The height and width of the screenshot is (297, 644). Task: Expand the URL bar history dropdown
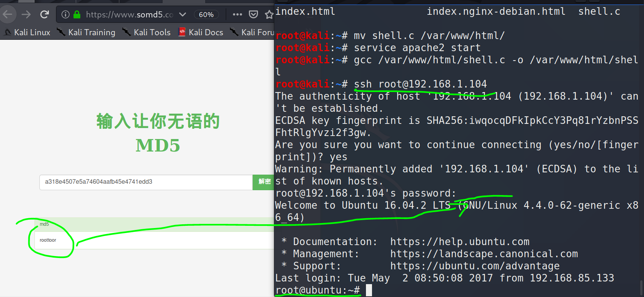(183, 15)
